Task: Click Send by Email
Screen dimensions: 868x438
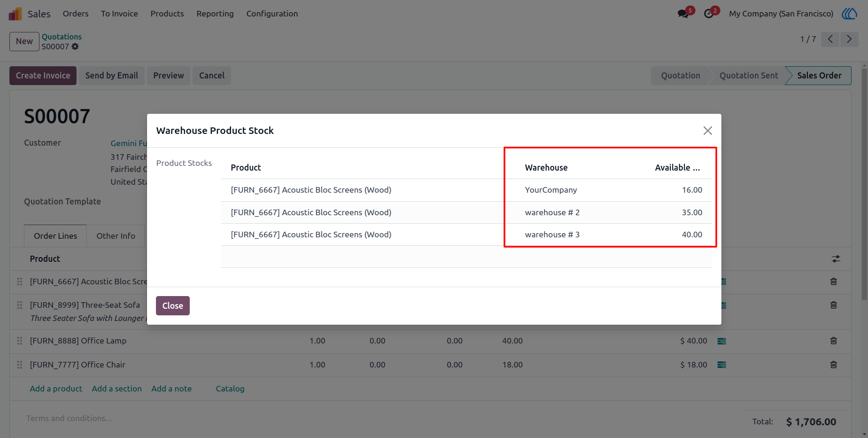Action: 112,76
